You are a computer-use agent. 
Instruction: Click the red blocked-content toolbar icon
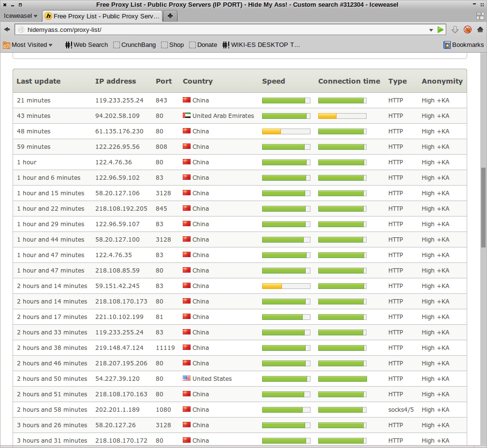pos(468,29)
